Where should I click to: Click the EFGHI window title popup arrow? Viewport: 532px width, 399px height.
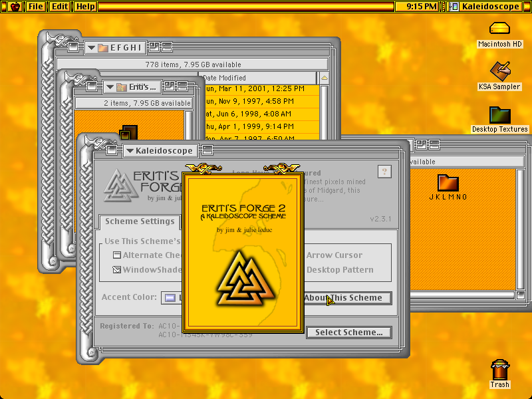pos(91,48)
